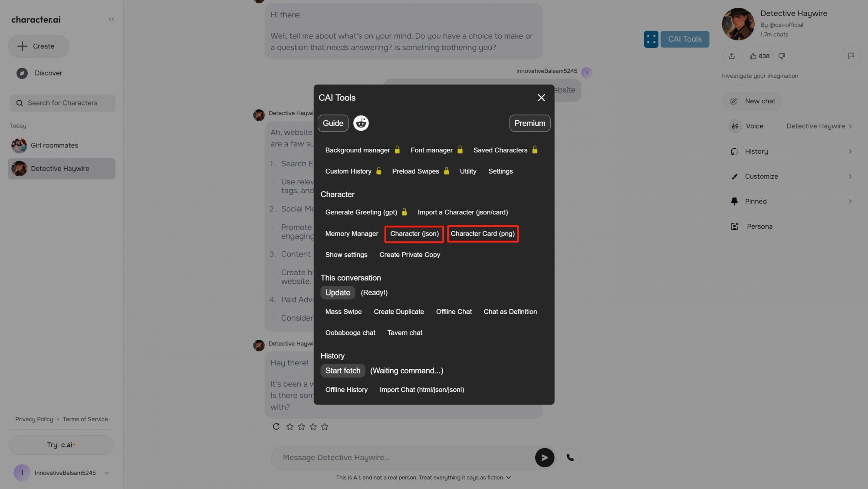Click Start fetch under History
The height and width of the screenshot is (489, 868).
point(342,371)
